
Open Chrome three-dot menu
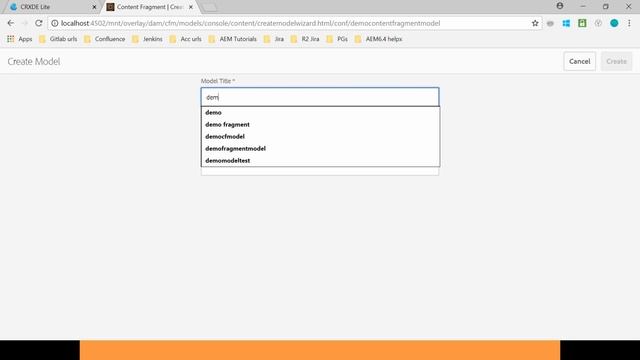pos(629,23)
